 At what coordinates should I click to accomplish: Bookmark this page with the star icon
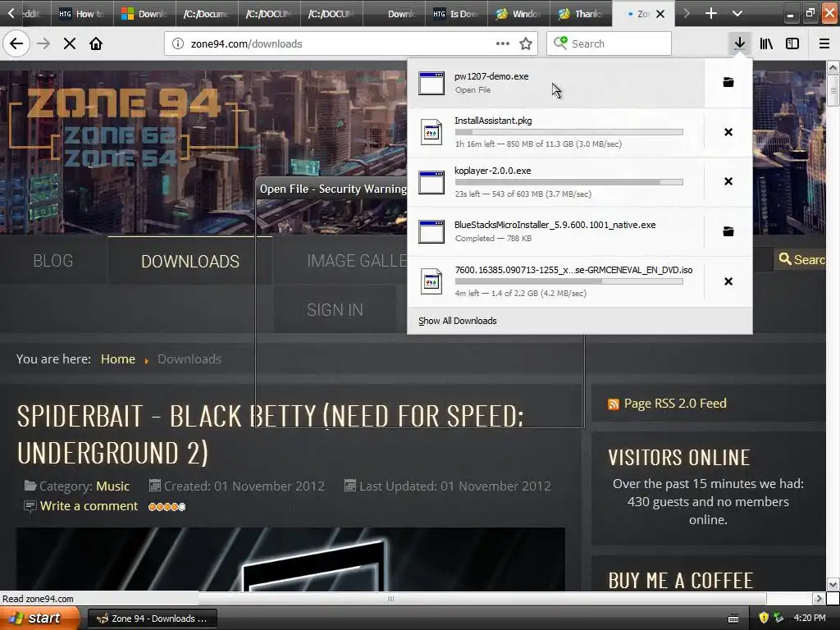pos(526,44)
